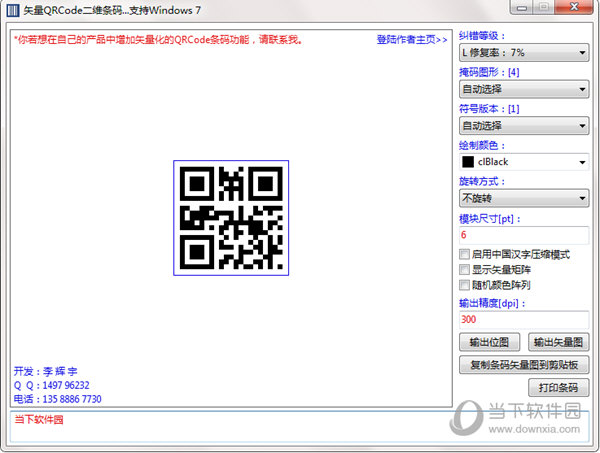Image resolution: width=600 pixels, height=453 pixels.
Task: Copy barcode vector image to clipboard button
Action: [524, 365]
